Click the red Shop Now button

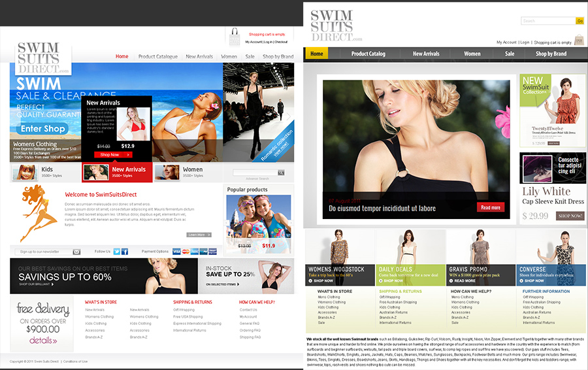[113, 155]
